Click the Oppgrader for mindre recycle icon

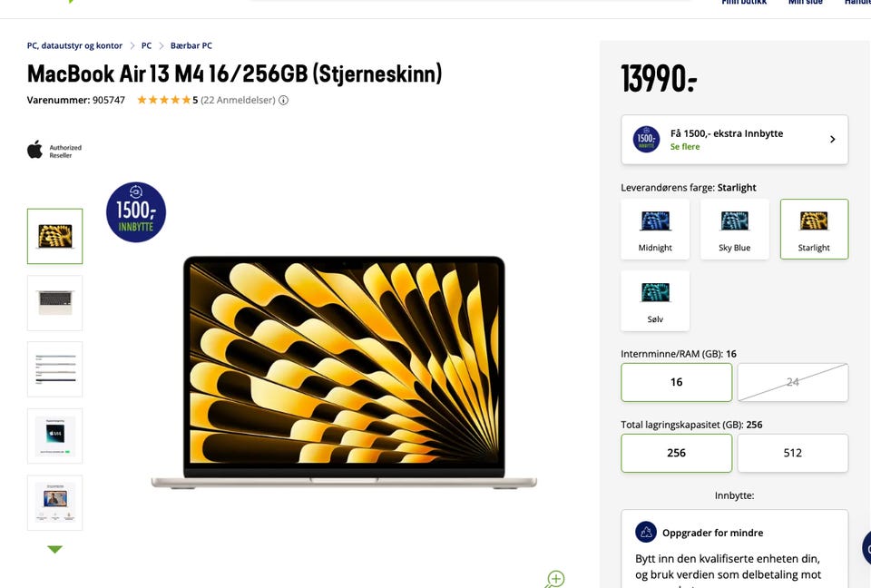point(646,533)
